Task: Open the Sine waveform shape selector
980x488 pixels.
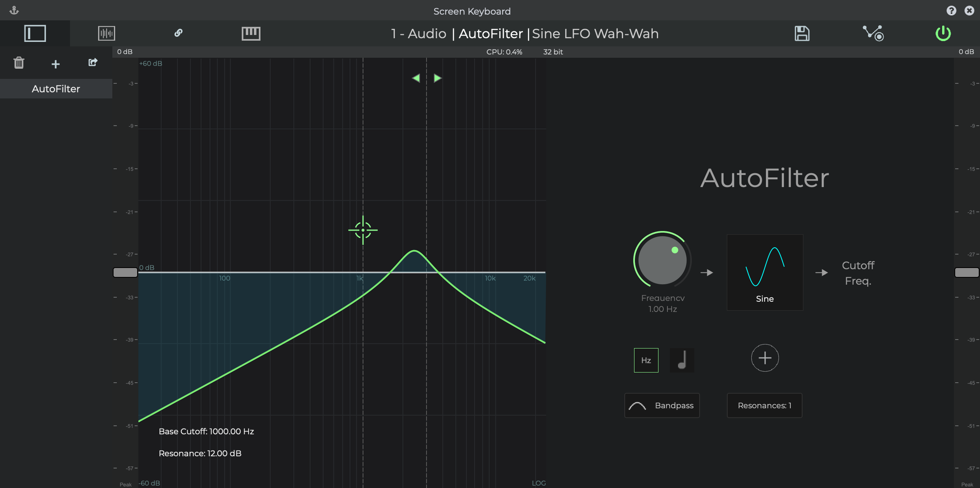Action: click(x=765, y=272)
